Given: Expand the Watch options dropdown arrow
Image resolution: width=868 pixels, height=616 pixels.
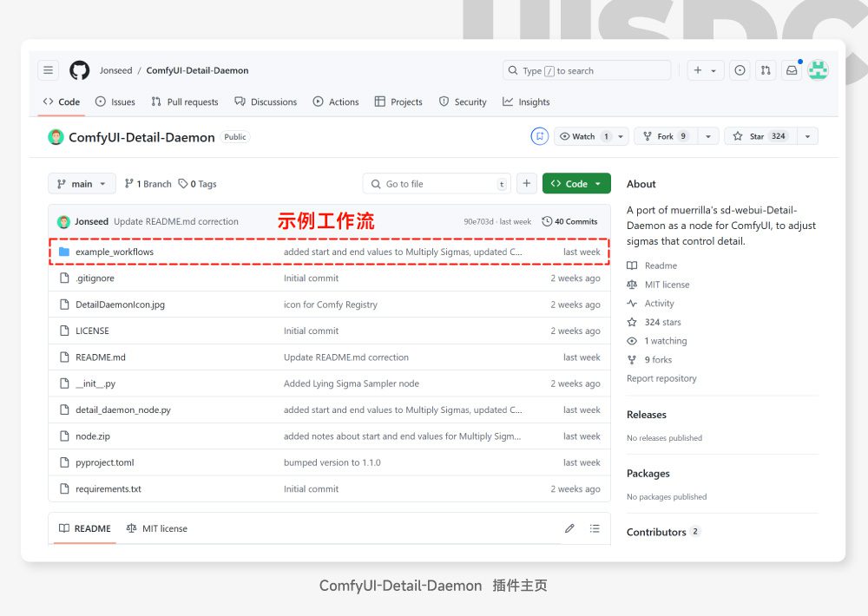Looking at the screenshot, I should pos(621,137).
